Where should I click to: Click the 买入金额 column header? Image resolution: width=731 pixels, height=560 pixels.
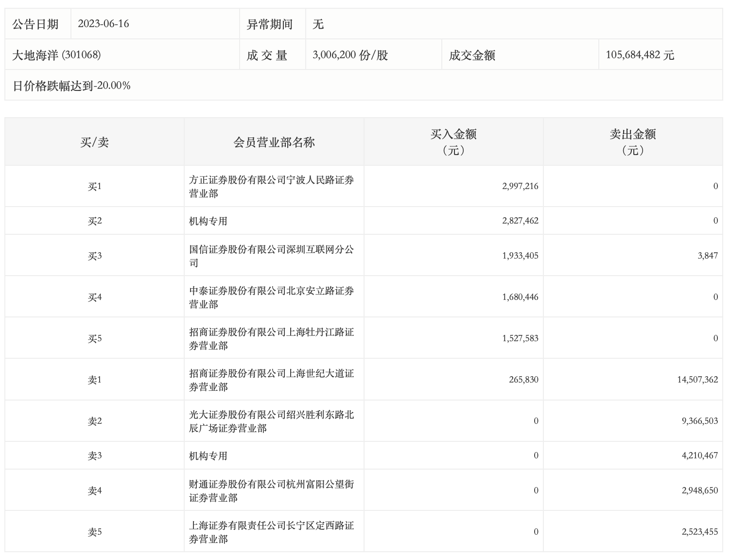tap(453, 142)
